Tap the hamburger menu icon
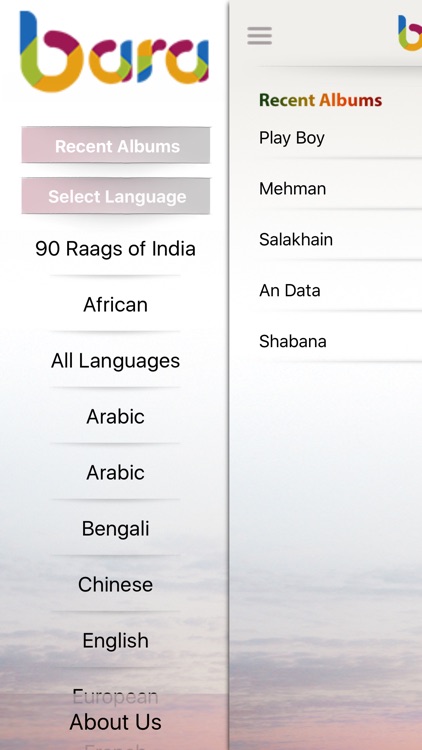Screen dimensions: 422x750 260,36
